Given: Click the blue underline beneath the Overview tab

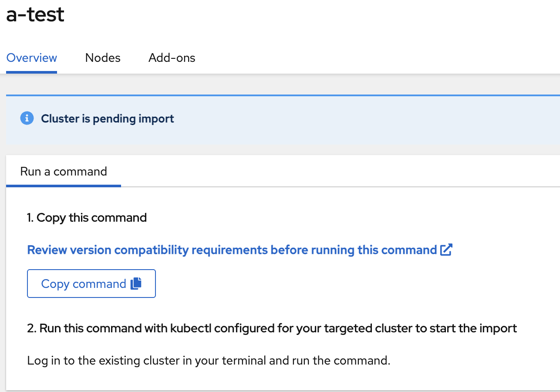Looking at the screenshot, I should [31, 72].
